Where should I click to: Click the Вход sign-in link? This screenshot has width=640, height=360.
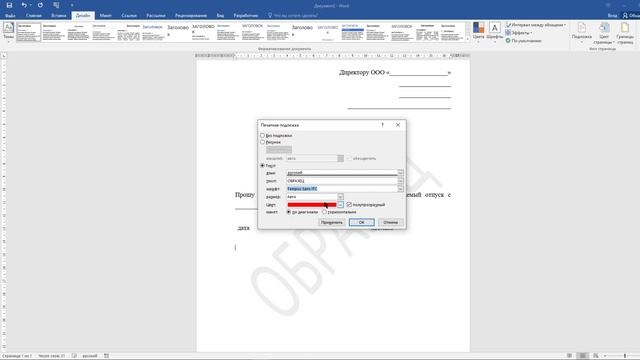coord(612,16)
